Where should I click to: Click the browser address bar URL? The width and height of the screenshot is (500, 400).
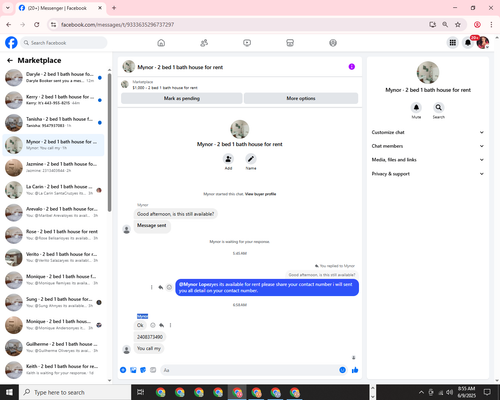pos(117,25)
